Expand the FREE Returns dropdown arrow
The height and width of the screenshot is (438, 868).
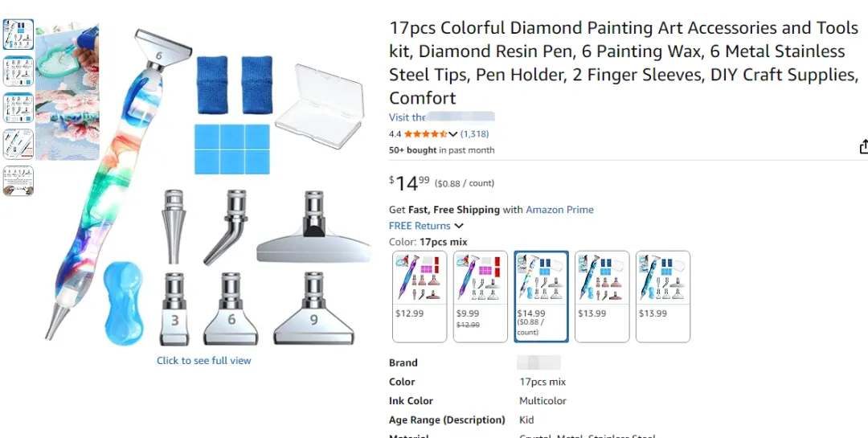pyautogui.click(x=459, y=226)
